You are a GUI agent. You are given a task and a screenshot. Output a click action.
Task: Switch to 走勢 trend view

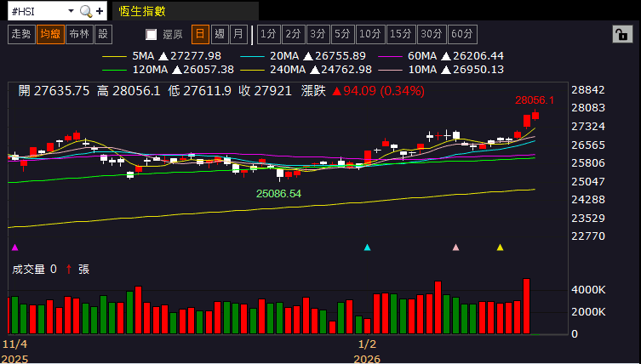(21, 34)
